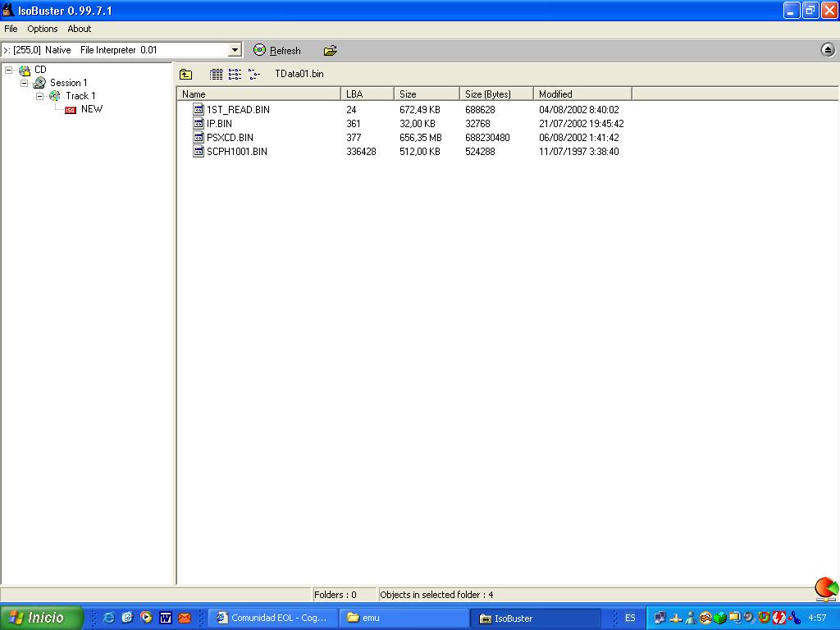Sort files by the Size column header
This screenshot has width=840, height=630.
pyautogui.click(x=425, y=94)
